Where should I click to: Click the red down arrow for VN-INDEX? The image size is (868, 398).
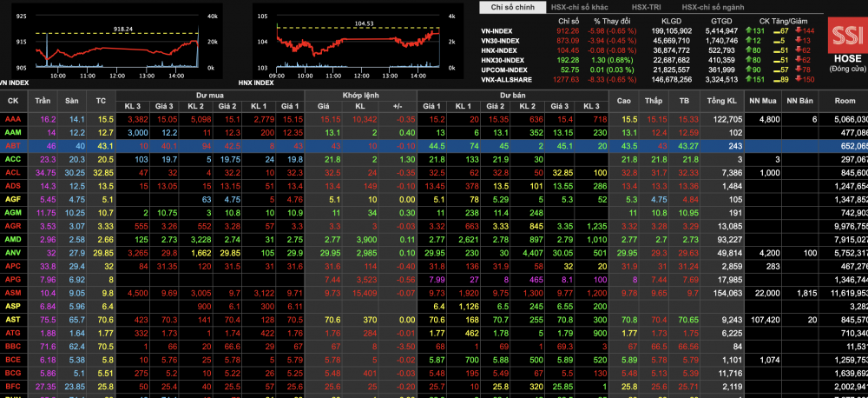pos(798,30)
